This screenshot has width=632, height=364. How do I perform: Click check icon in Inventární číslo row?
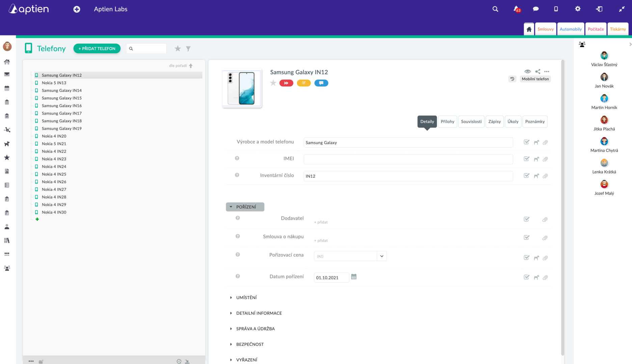click(526, 176)
